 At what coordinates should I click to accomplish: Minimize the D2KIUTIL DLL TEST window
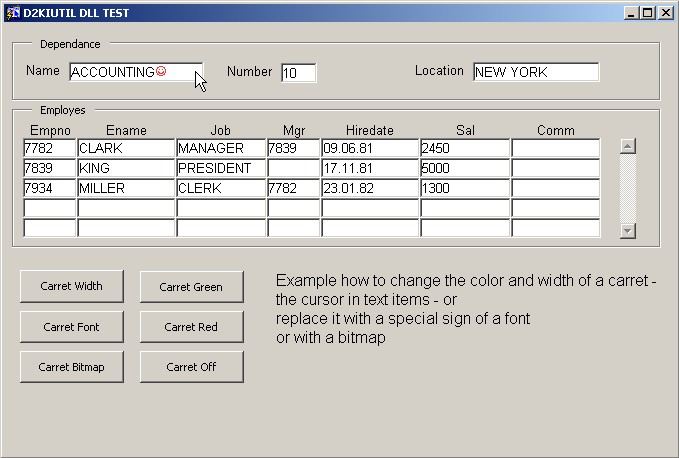pos(631,13)
